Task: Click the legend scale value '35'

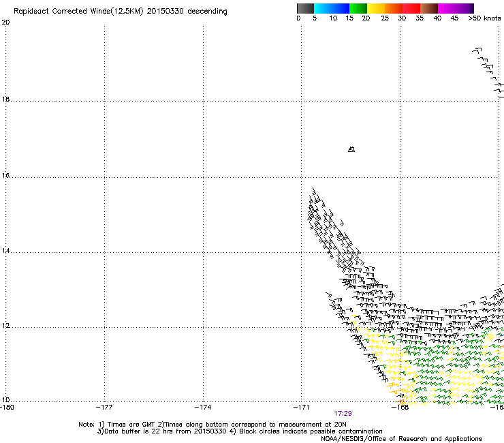Action: click(420, 18)
